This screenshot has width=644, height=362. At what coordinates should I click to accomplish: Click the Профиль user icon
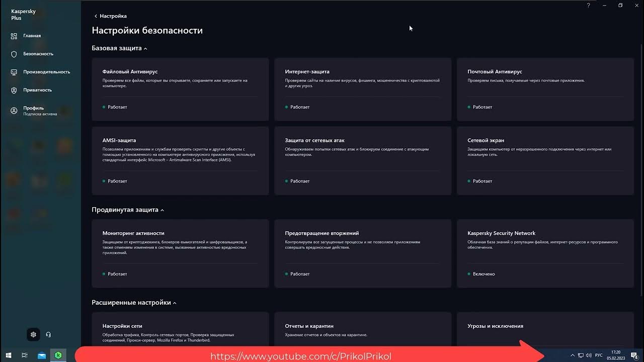tap(14, 111)
